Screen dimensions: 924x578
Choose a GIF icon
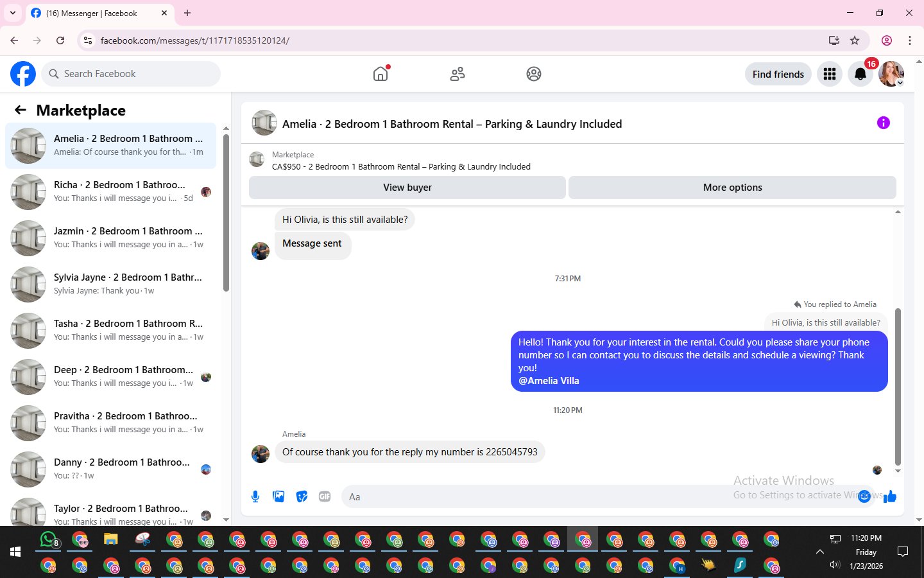pyautogui.click(x=325, y=496)
